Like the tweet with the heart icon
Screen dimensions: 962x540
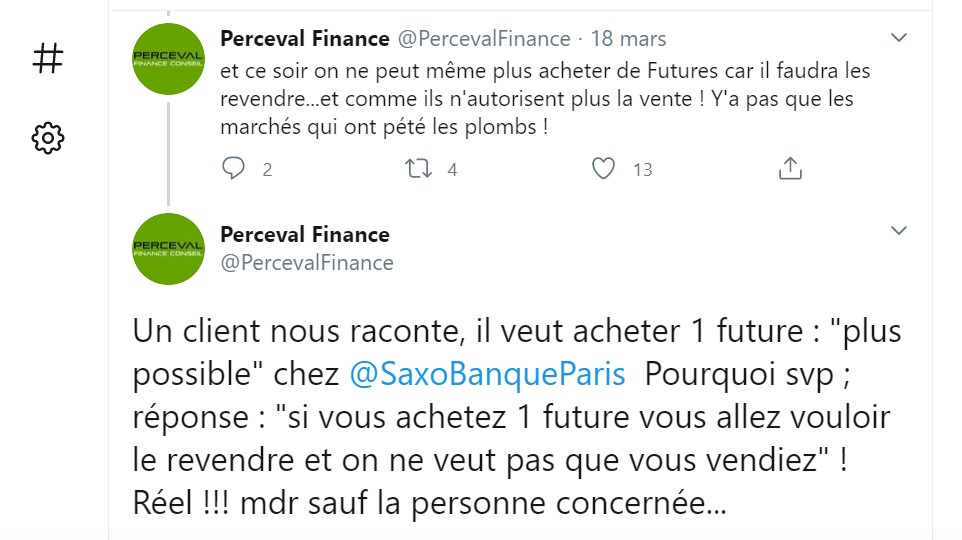[x=603, y=168]
